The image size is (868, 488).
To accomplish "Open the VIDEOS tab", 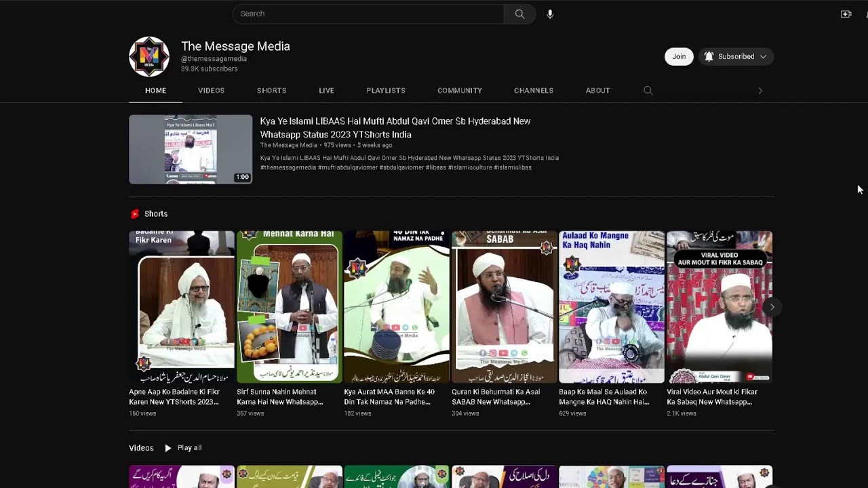I will (x=211, y=91).
